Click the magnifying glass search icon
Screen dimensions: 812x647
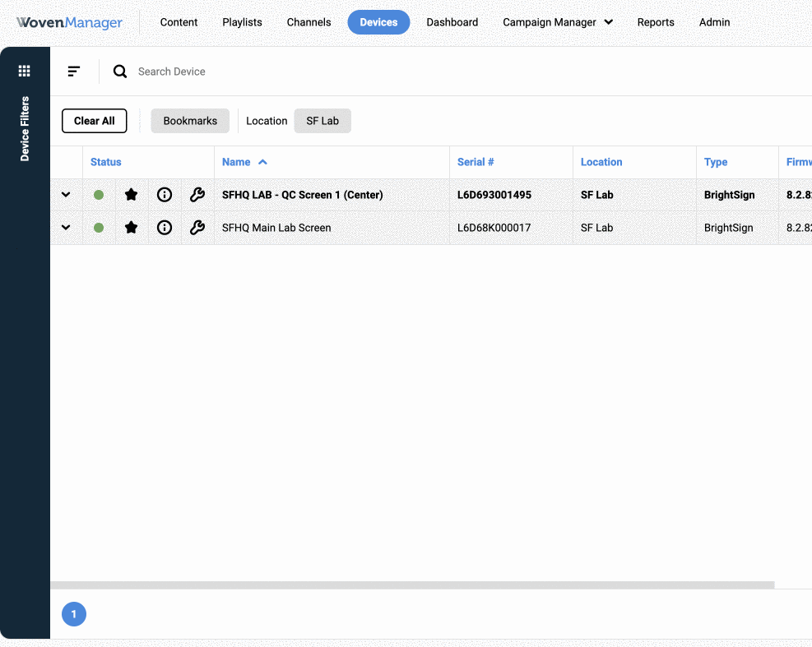tap(120, 72)
